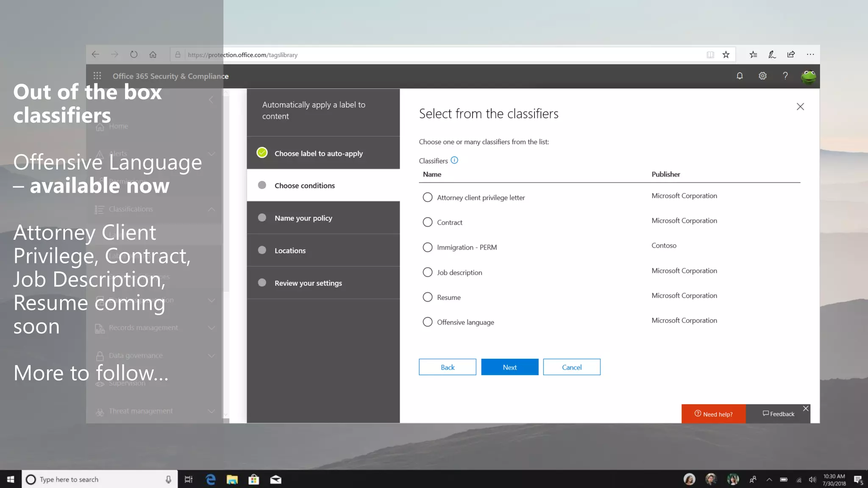868x488 pixels.
Task: Collapse the Classifications section
Action: coord(211,209)
